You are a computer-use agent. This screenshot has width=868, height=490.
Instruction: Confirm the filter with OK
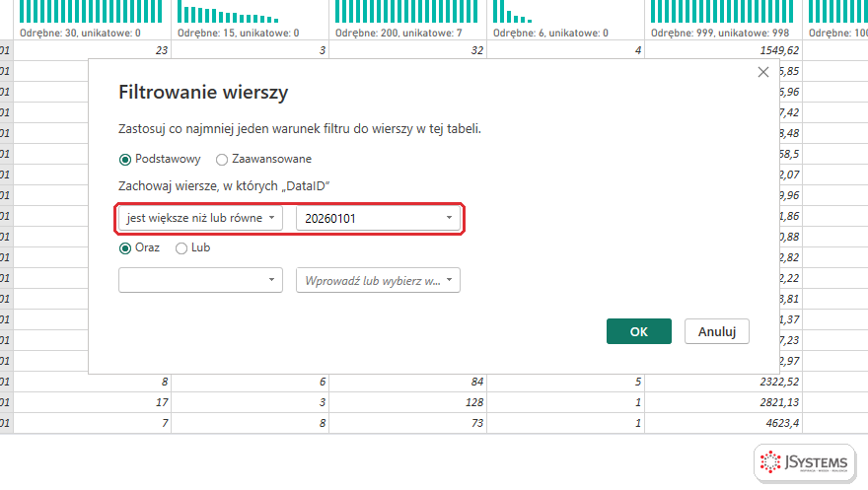tap(639, 331)
